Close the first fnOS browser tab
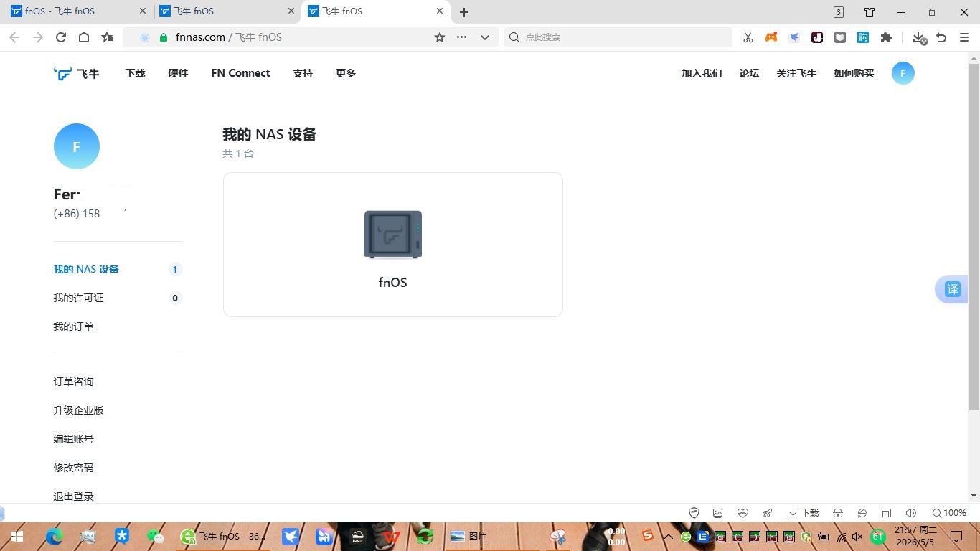Image resolution: width=980 pixels, height=551 pixels. tap(142, 11)
